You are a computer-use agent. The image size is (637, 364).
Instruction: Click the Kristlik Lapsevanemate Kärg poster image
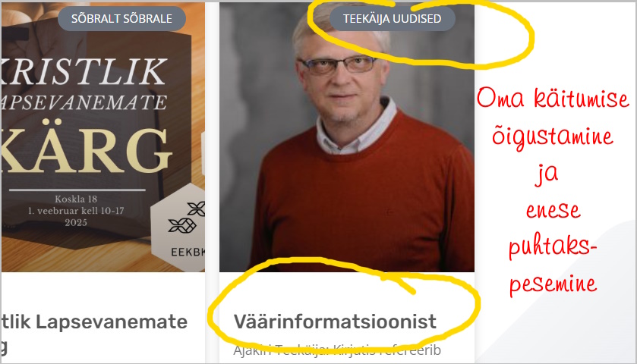(x=103, y=137)
